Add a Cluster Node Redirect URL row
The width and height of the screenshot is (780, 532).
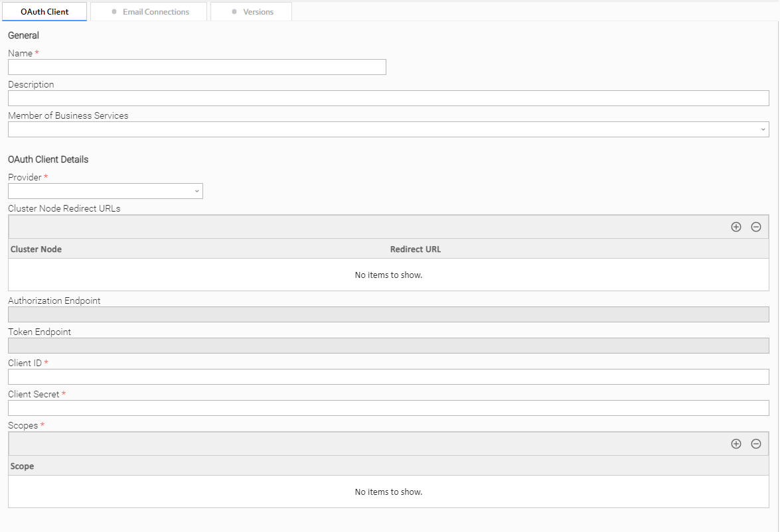[736, 227]
